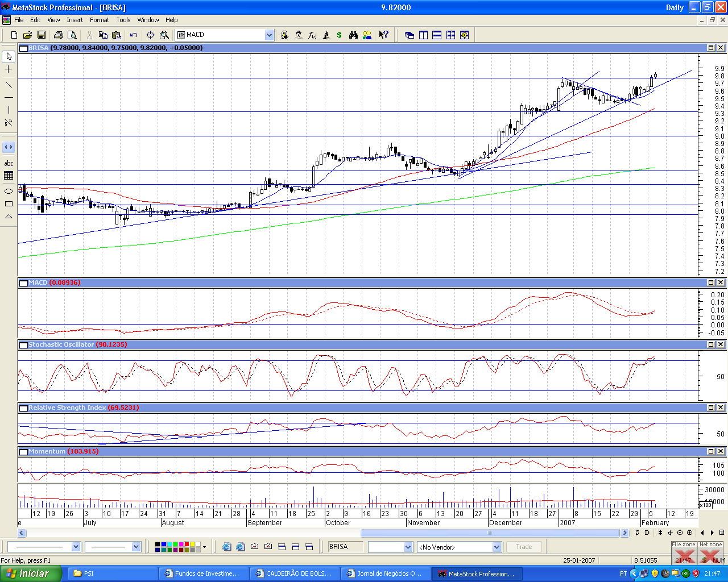Pick the yellow swatch in color palette

point(193,544)
